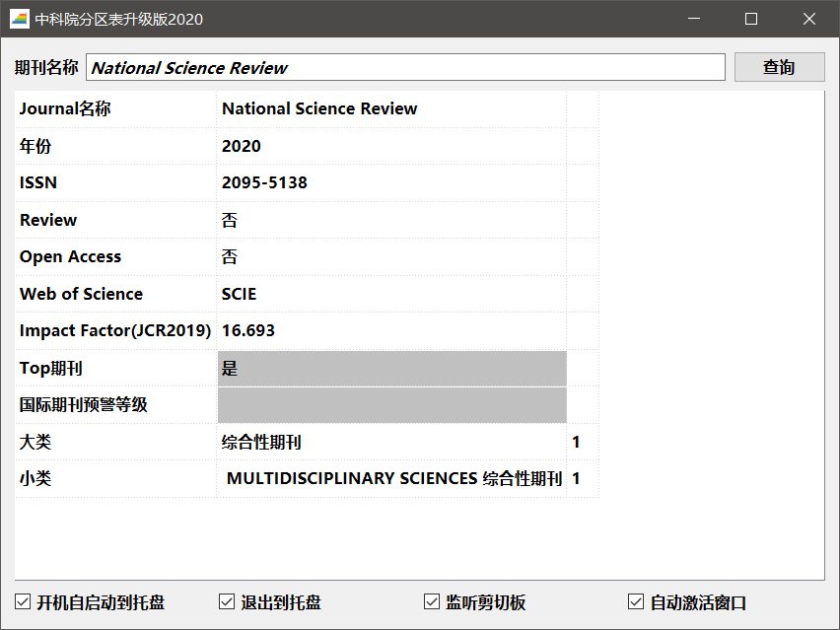This screenshot has height=630, width=840.
Task: Close the 中科院分区表升级版2020 window
Action: [808, 19]
